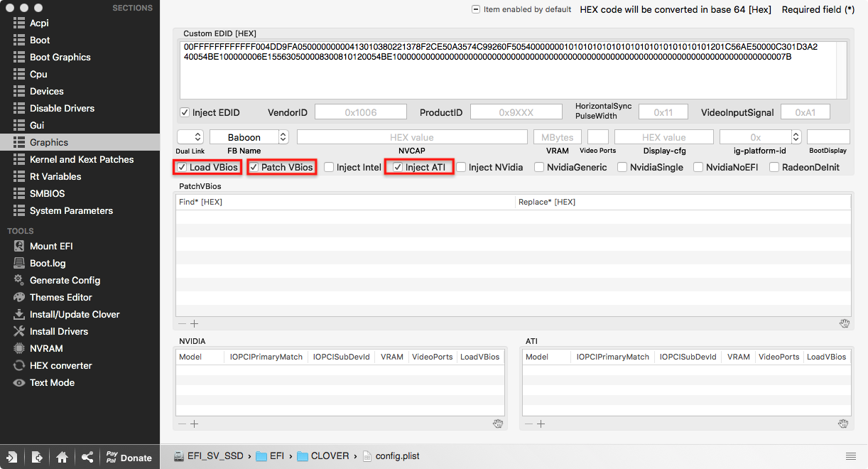The image size is (868, 469).
Task: Click the HEX converter refresh icon
Action: click(18, 365)
